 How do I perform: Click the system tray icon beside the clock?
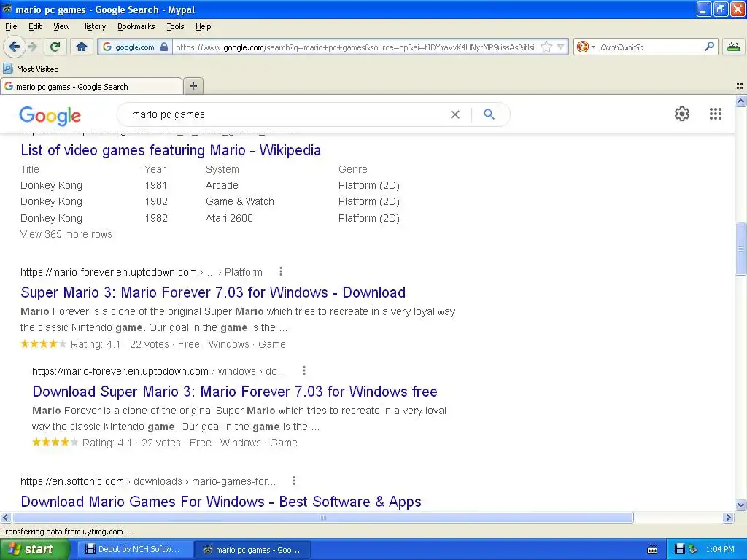coord(693,550)
